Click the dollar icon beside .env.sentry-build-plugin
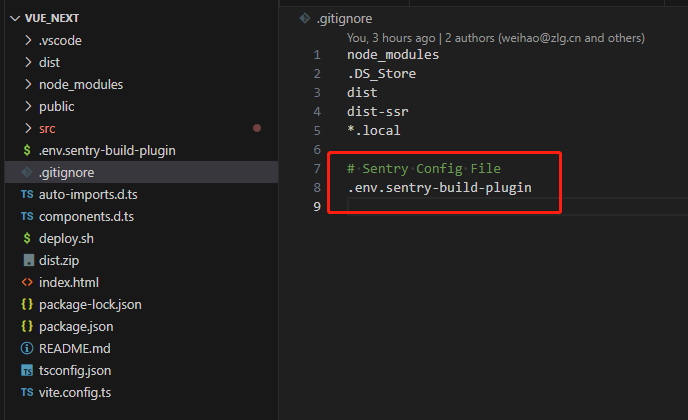 (27, 150)
